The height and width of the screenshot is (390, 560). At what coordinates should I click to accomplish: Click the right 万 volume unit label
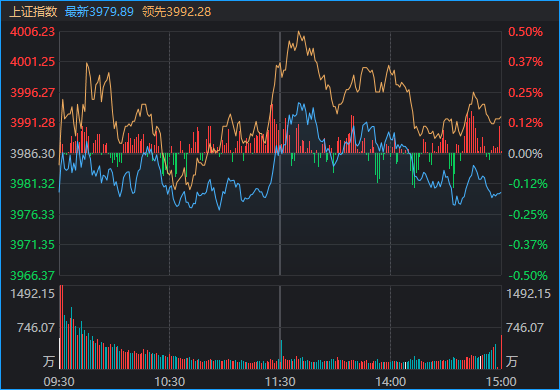coord(512,361)
